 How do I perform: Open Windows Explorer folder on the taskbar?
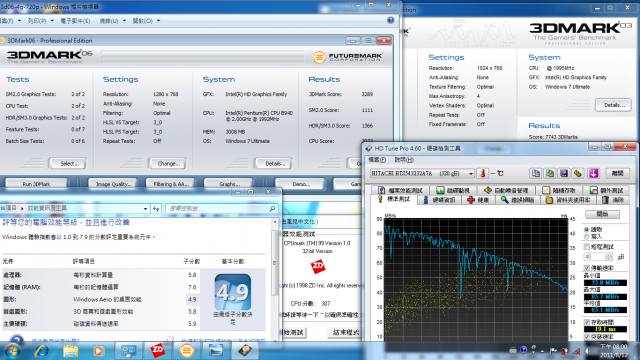click(x=70, y=351)
